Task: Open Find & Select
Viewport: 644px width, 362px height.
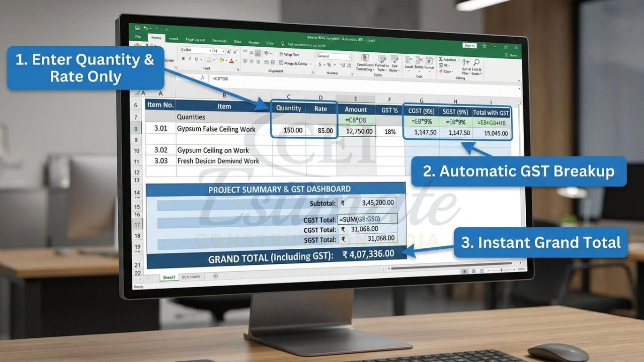Action: click(476, 62)
